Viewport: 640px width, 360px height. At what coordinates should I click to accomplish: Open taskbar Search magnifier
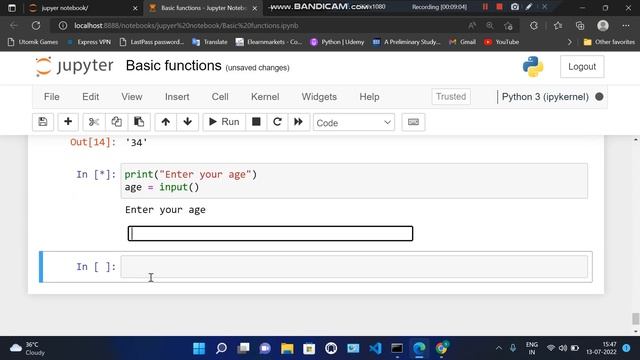tap(221, 348)
